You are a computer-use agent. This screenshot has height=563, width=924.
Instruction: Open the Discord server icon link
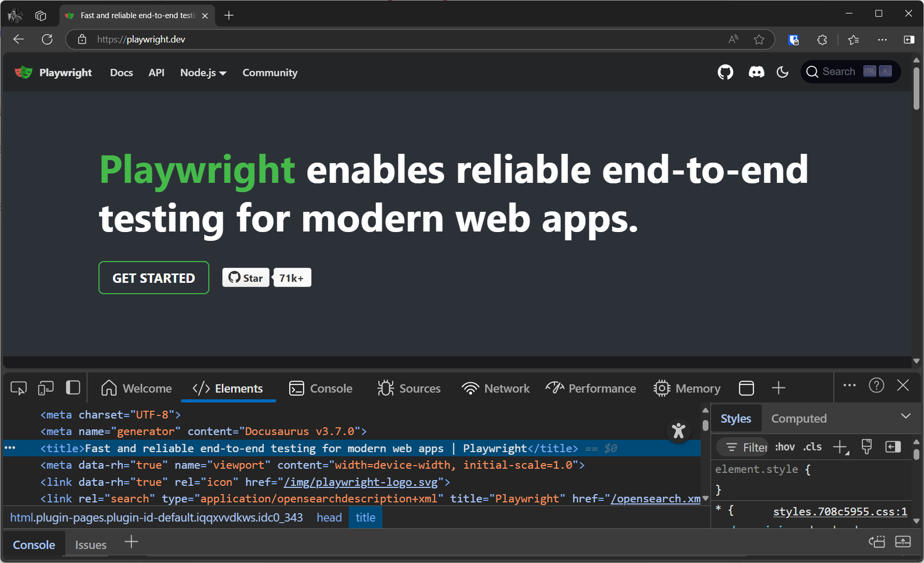pyautogui.click(x=757, y=72)
